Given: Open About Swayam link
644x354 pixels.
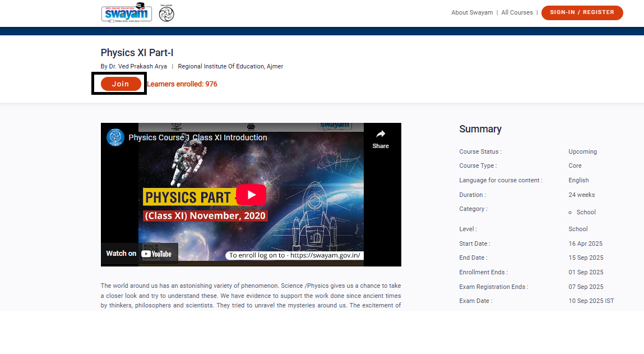Looking at the screenshot, I should pos(472,12).
